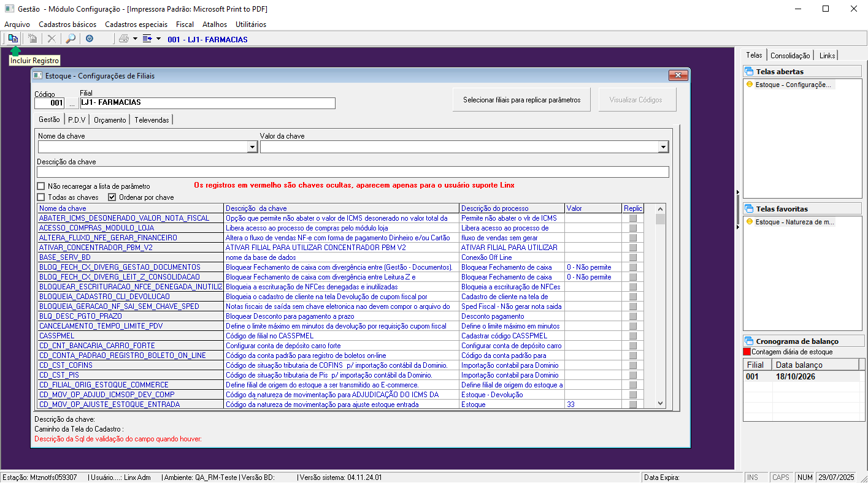Click the export list arrow icon

[x=147, y=39]
